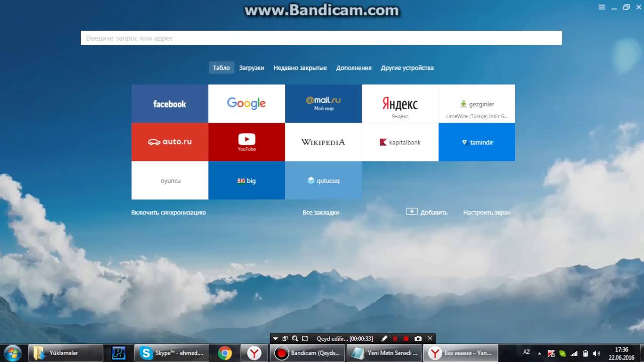
Task: Open the YouTube tile
Action: tap(247, 142)
